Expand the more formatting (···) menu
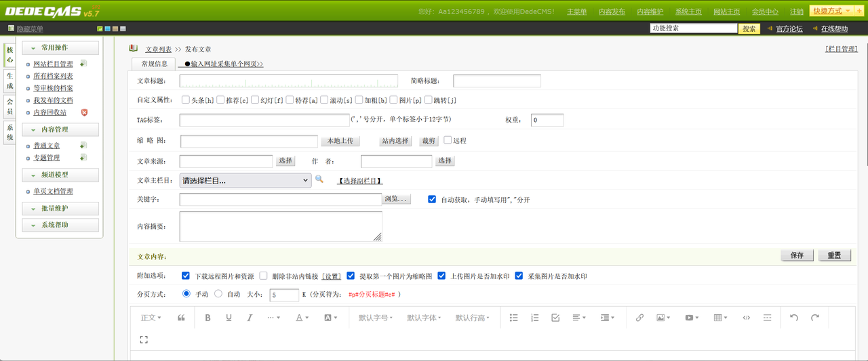868x361 pixels. point(273,318)
